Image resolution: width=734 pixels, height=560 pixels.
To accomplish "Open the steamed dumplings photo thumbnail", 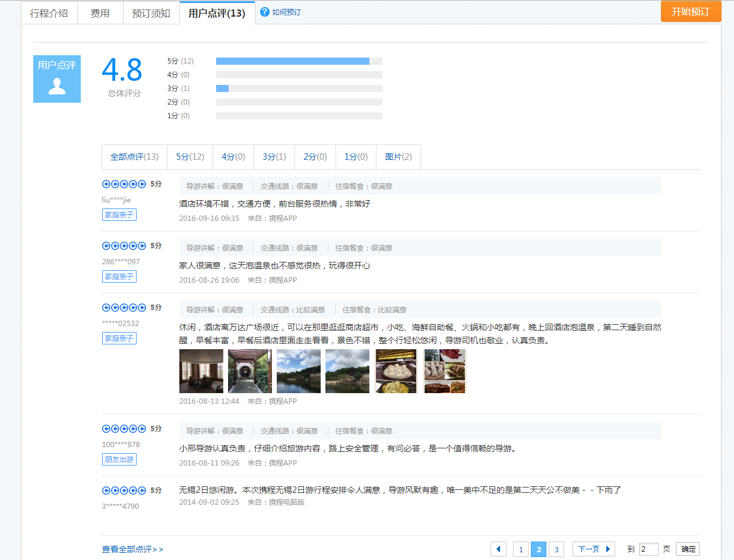I will (396, 371).
